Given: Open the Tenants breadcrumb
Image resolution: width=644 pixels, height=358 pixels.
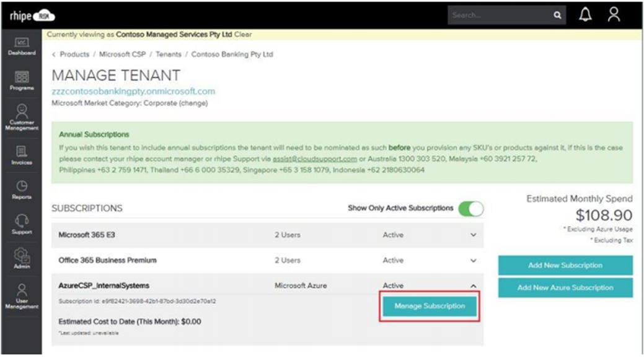Looking at the screenshot, I should (x=169, y=54).
